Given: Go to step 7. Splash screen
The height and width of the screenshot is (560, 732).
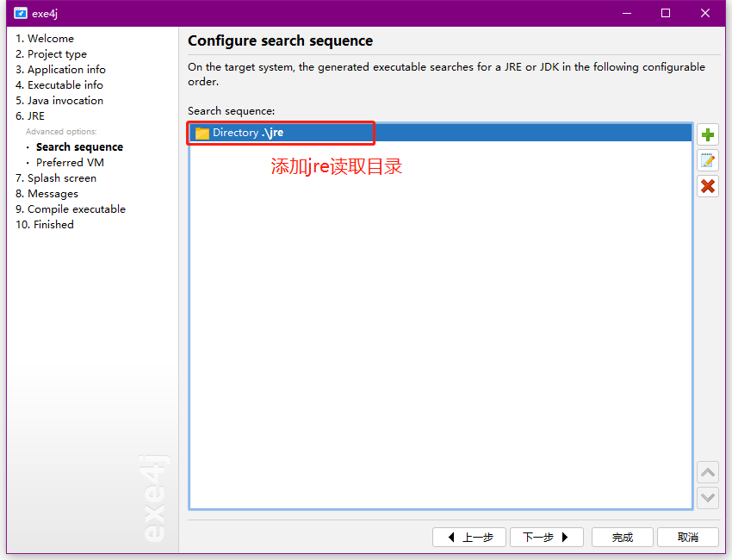Looking at the screenshot, I should tap(56, 178).
